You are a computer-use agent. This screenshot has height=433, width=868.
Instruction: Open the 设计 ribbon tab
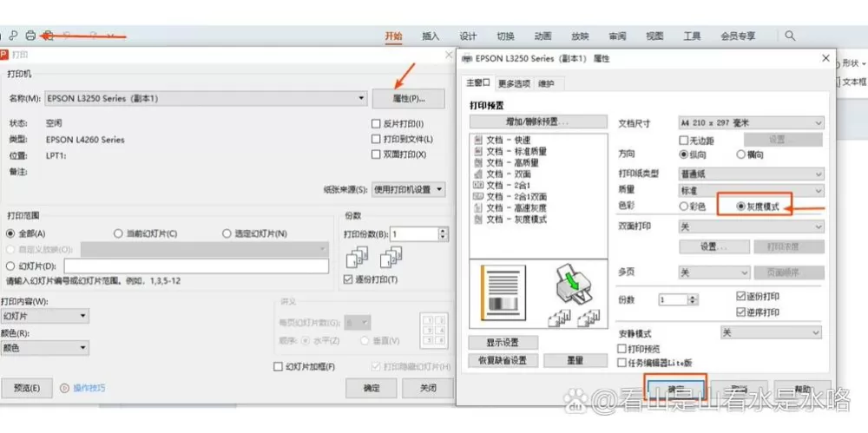tap(468, 36)
